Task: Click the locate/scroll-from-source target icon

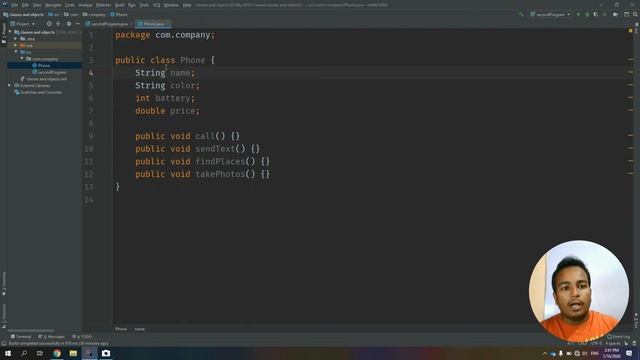Action: click(x=49, y=24)
